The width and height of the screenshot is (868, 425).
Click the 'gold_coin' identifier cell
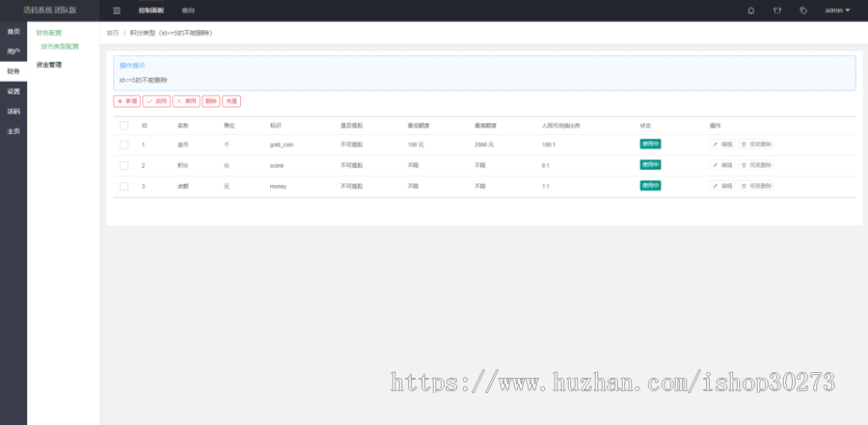click(282, 145)
